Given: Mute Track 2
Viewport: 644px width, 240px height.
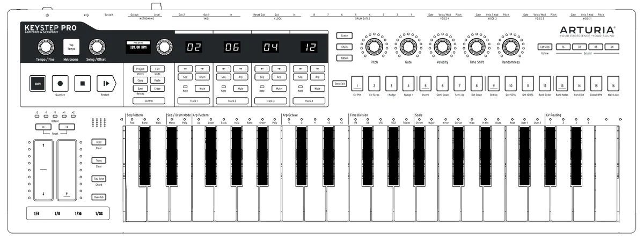Looking at the screenshot, I should click(241, 88).
